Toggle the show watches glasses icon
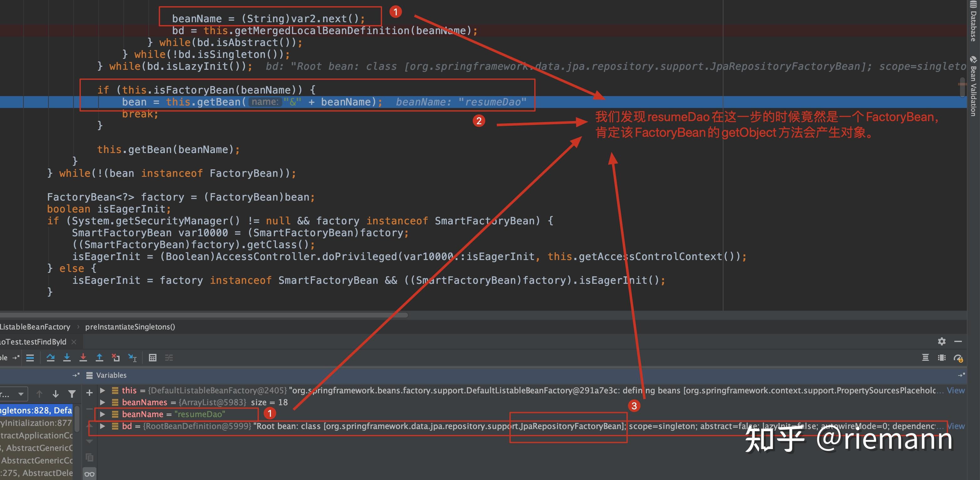980x480 pixels. point(89,474)
